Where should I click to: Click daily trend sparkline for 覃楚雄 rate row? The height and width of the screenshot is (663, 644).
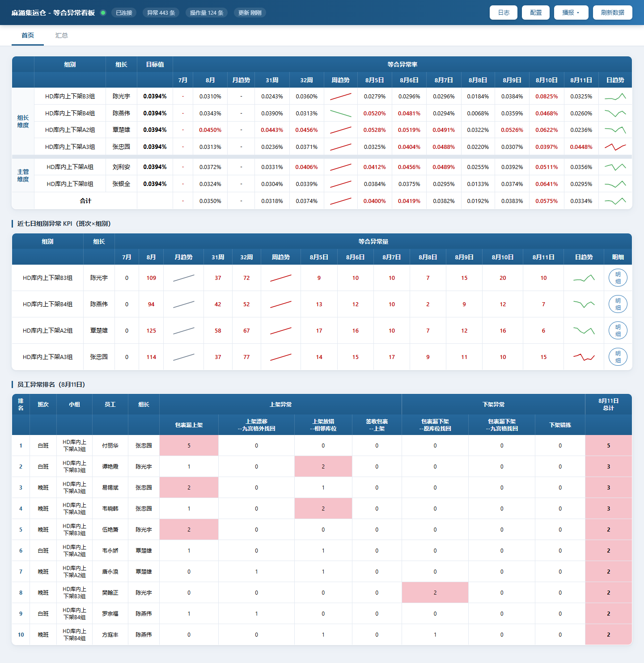(615, 130)
